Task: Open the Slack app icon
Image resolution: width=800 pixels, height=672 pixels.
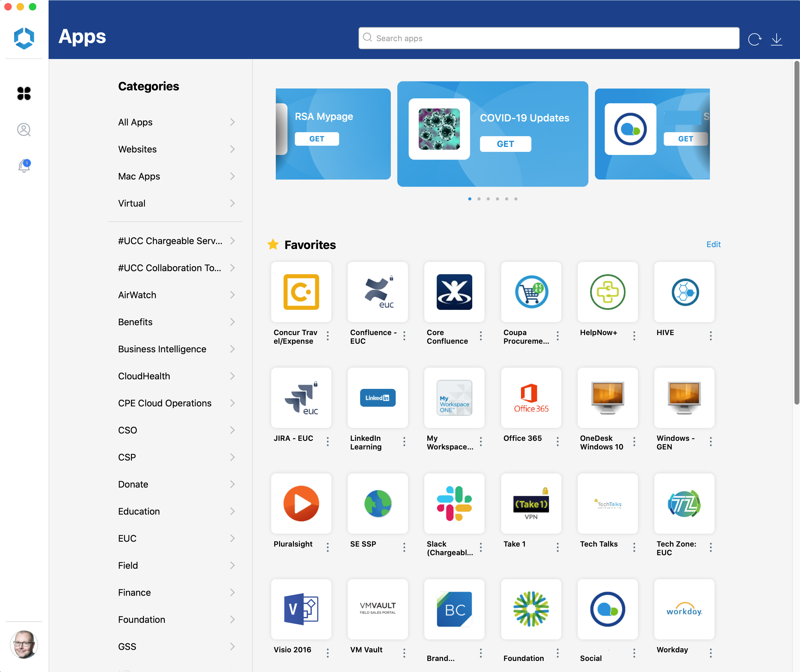Action: pos(454,503)
